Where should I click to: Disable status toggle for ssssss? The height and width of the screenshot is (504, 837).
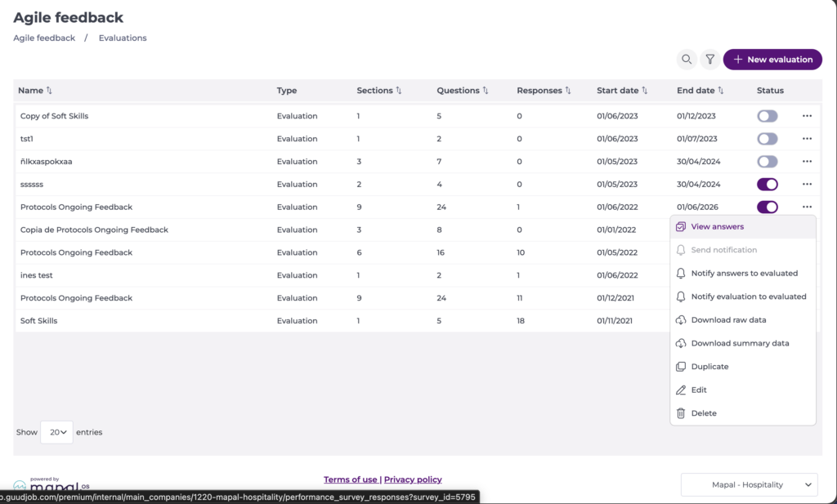click(767, 184)
